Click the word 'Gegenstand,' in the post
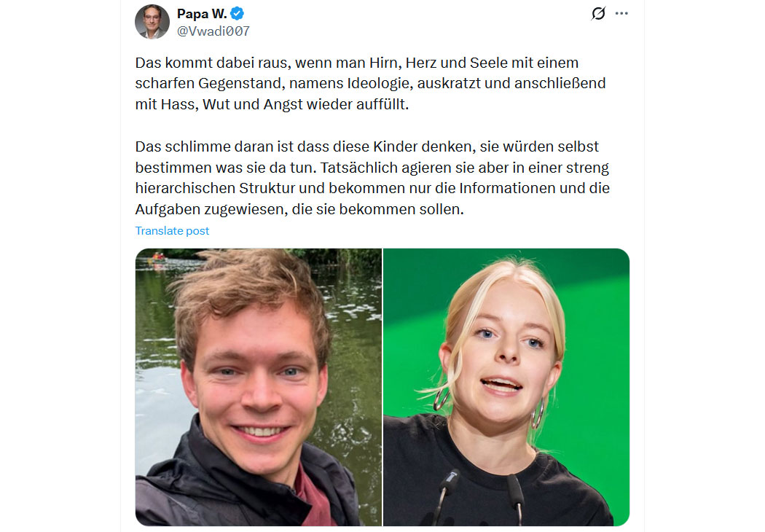The image size is (765, 532). tap(241, 84)
